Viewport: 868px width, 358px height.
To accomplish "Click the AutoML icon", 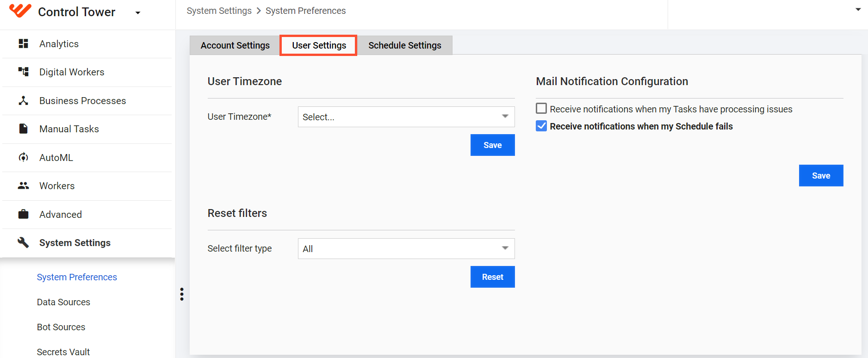I will pos(23,157).
